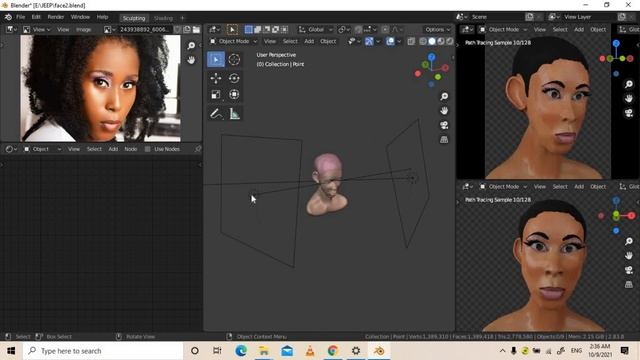This screenshot has width=640, height=360.
Task: Open the Render menu
Action: tap(56, 17)
